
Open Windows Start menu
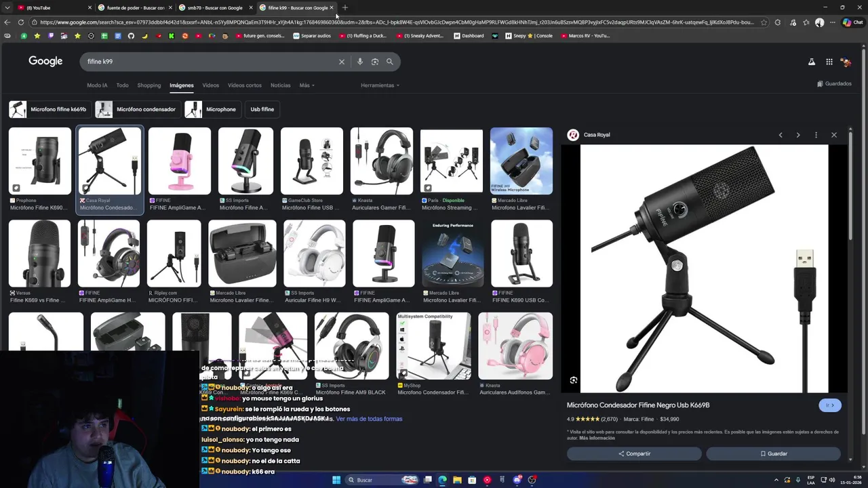click(x=336, y=480)
